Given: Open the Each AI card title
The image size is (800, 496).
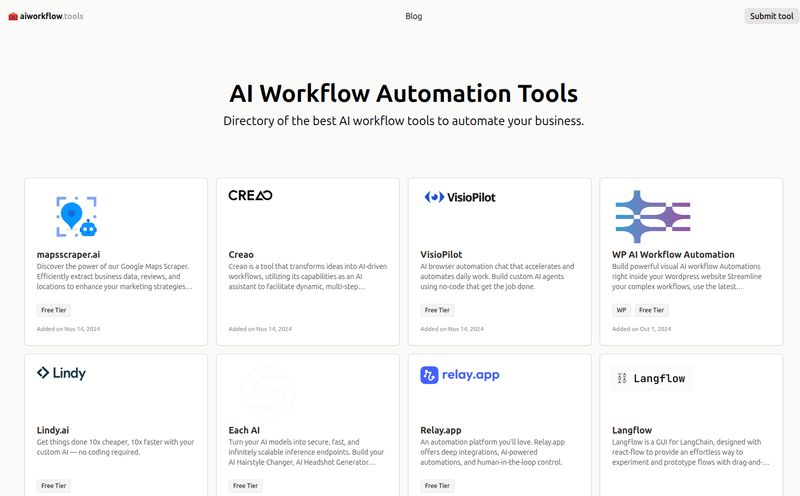Looking at the screenshot, I should [x=244, y=430].
